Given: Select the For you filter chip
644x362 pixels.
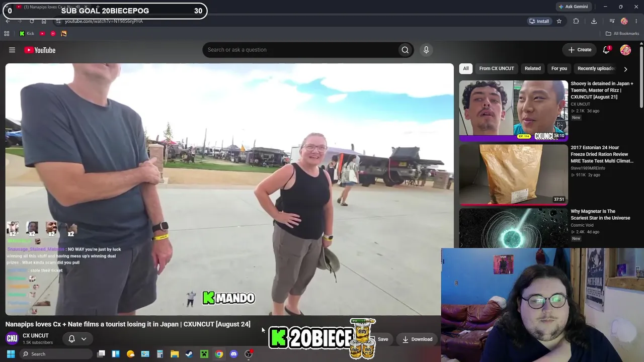Looking at the screenshot, I should pyautogui.click(x=559, y=68).
